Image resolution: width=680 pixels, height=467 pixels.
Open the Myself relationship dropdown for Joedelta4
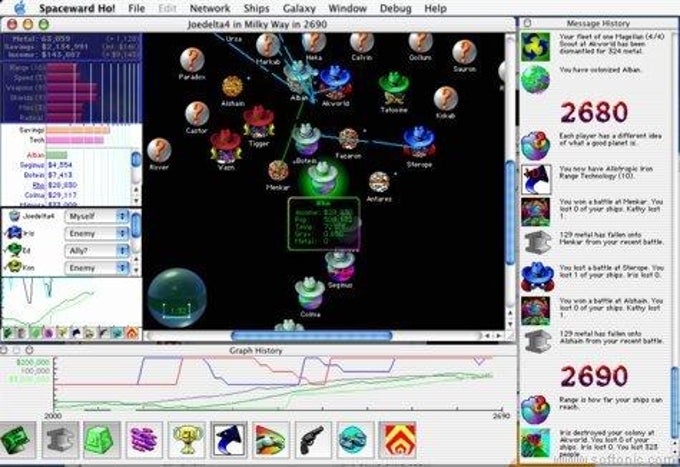[97, 216]
